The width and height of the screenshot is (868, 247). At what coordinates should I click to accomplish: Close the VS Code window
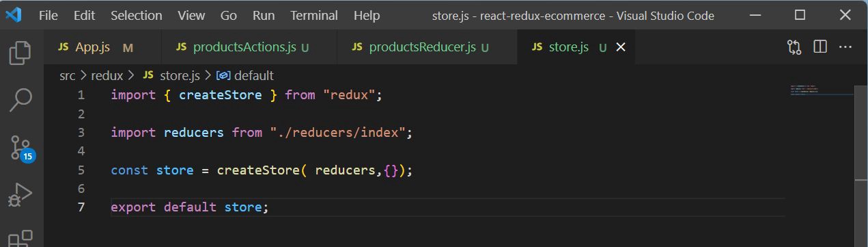coord(845,15)
